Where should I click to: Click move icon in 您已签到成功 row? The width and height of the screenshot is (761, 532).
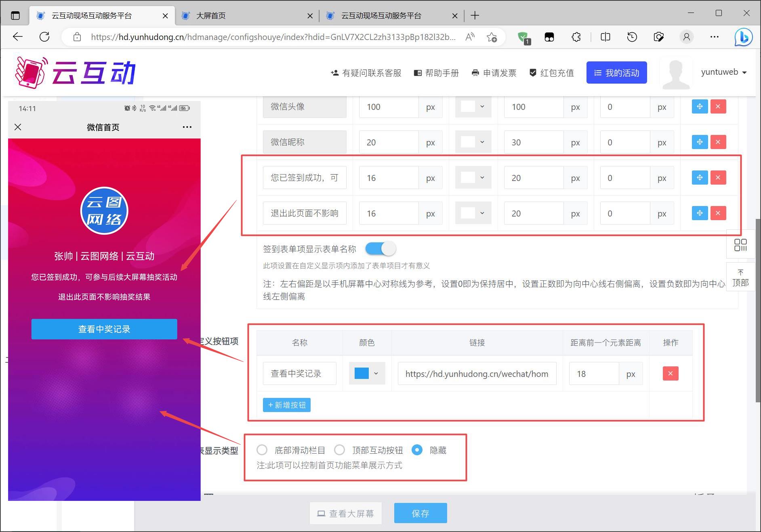coord(700,178)
